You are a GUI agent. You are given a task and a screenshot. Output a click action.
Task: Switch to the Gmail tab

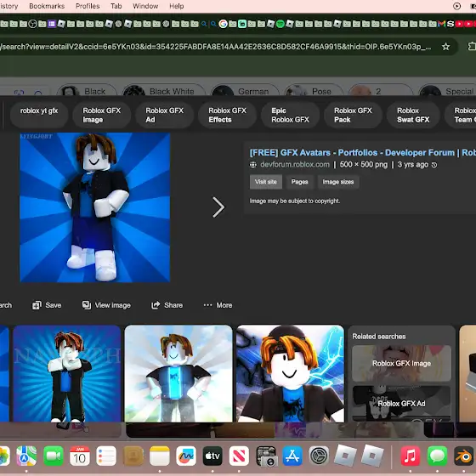click(x=441, y=24)
